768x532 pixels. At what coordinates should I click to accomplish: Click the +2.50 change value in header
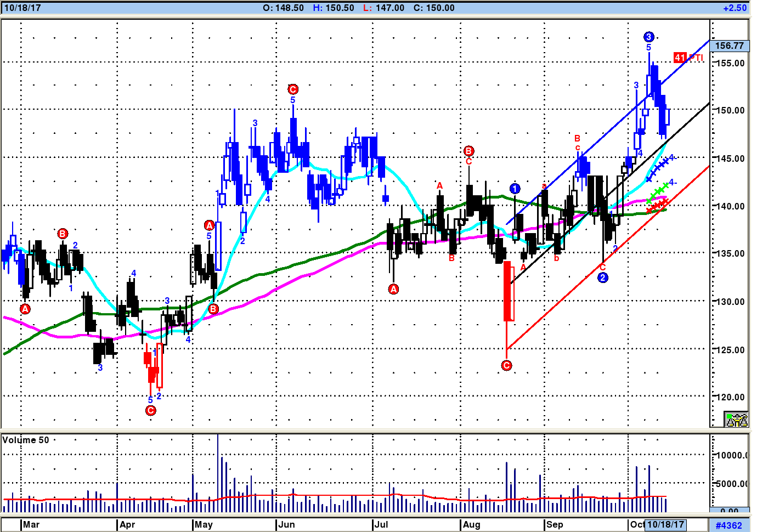(735, 8)
